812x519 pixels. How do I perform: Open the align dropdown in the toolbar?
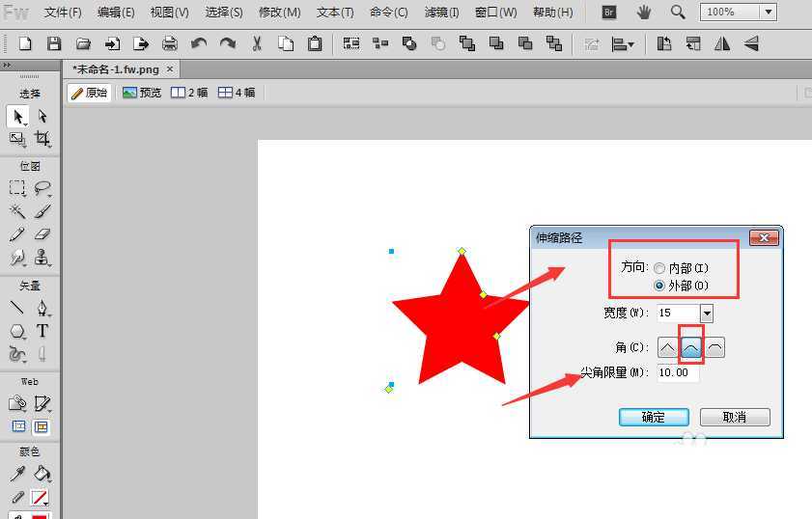click(624, 43)
